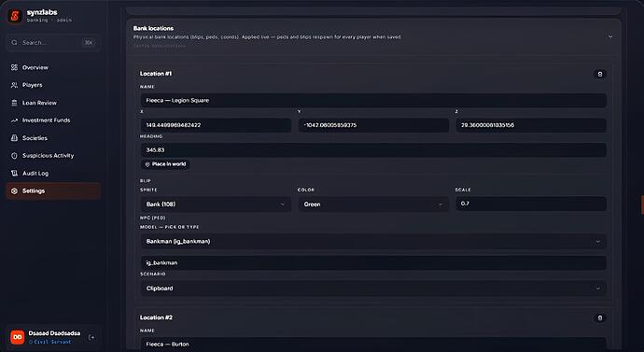The image size is (644, 352).
Task: Click the Suspicious Activity shield icon
Action: tap(14, 156)
